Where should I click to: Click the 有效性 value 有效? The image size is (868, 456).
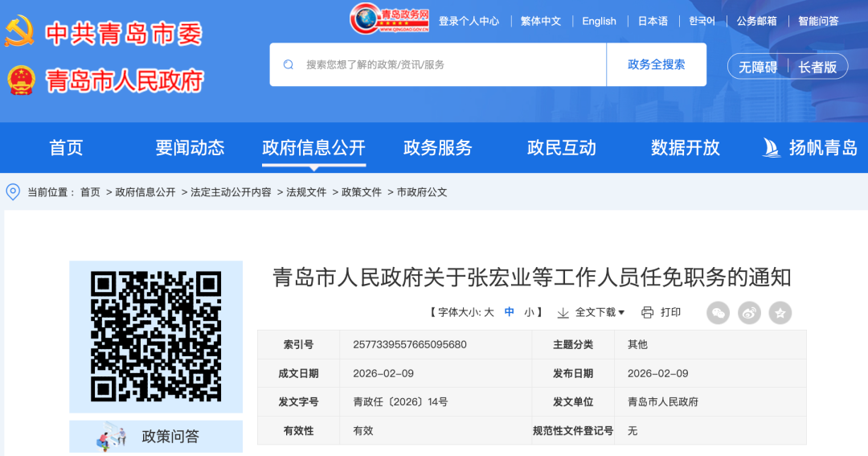pos(363,431)
